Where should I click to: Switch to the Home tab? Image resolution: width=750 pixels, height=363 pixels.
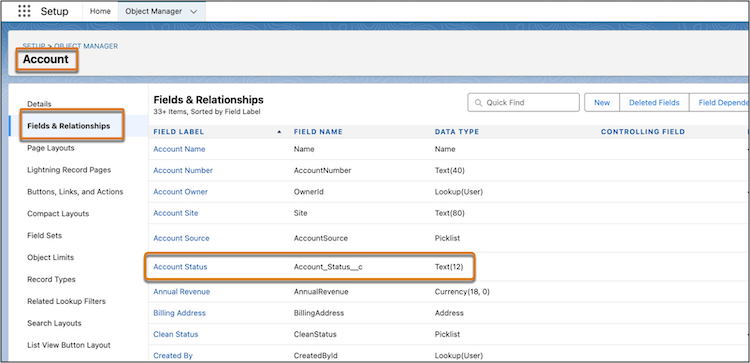100,11
